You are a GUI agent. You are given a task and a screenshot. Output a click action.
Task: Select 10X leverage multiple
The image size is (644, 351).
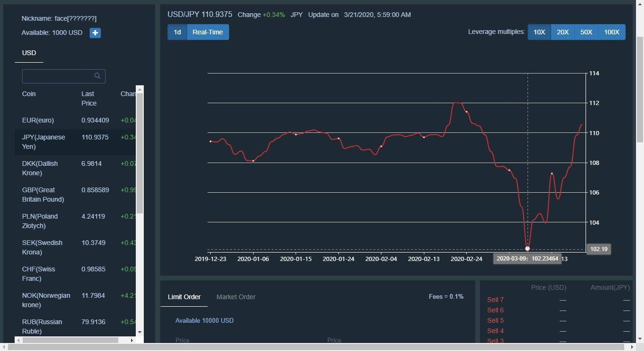[539, 32]
